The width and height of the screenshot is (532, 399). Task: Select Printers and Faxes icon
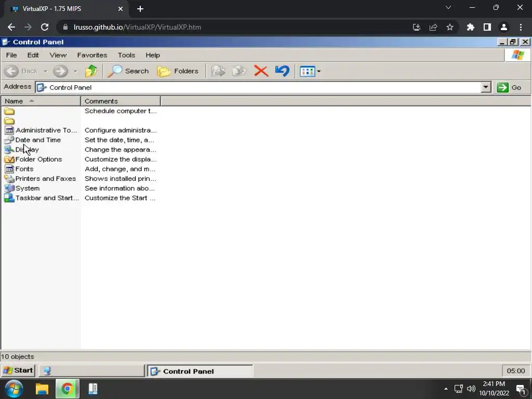coord(9,179)
